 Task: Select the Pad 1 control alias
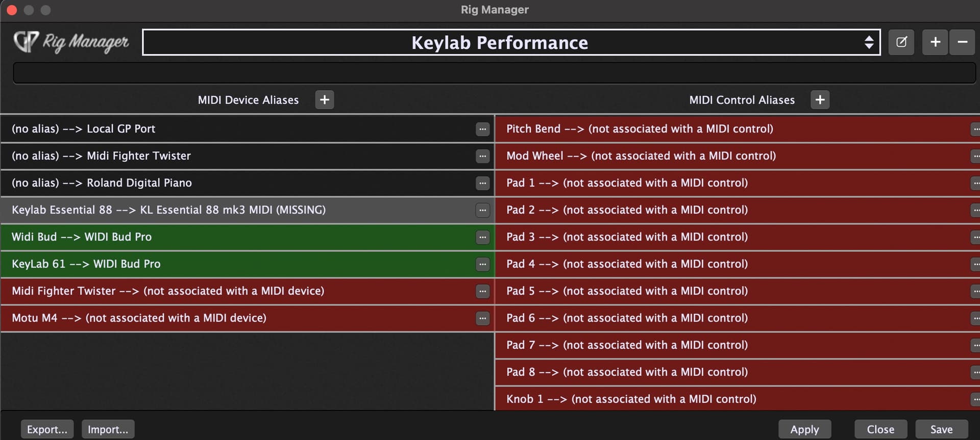click(738, 183)
